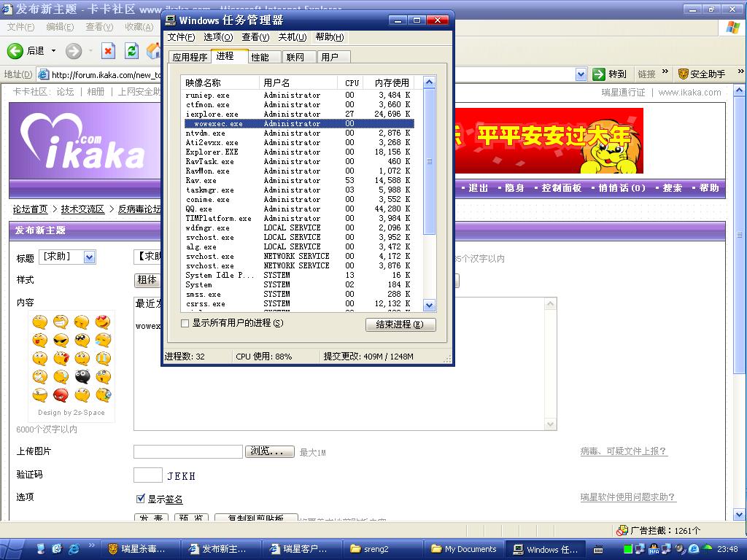Insert the heart-eyes emoticon
The image size is (747, 560).
pos(103,322)
